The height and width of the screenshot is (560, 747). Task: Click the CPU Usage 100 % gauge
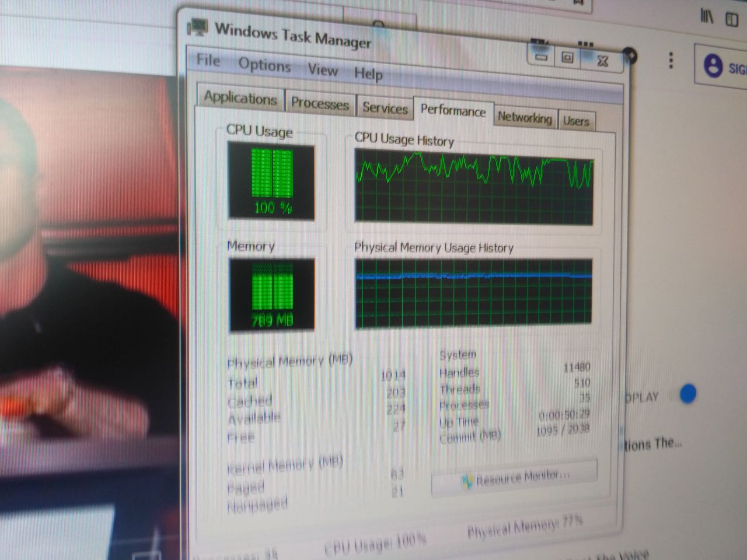(x=271, y=182)
